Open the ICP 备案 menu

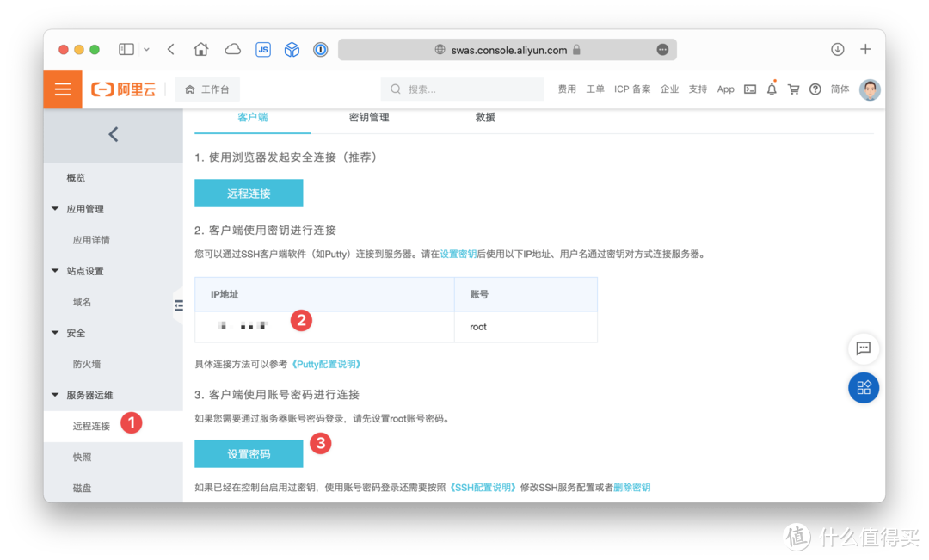(632, 89)
